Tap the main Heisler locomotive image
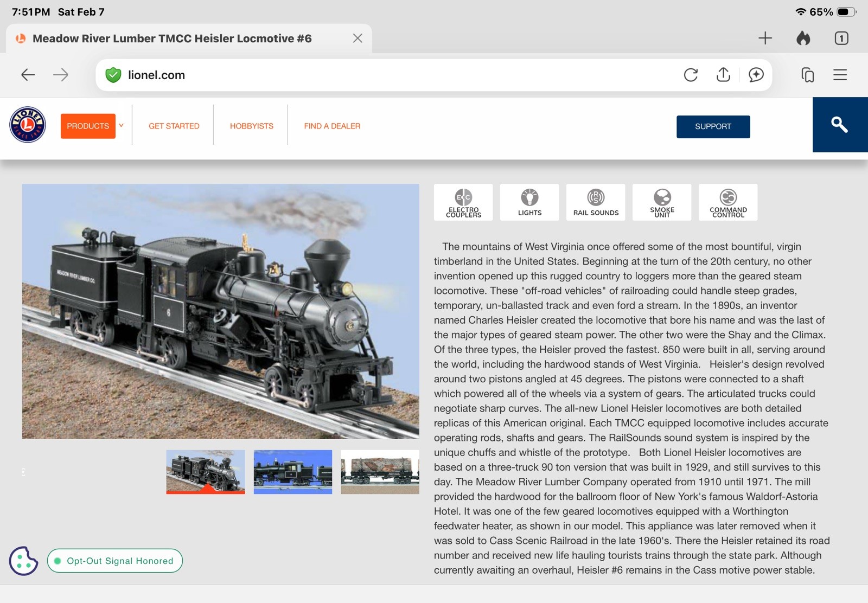868x603 pixels. click(x=221, y=311)
